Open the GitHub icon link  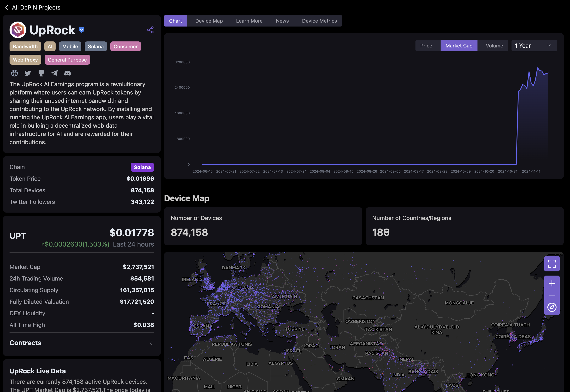tap(41, 73)
